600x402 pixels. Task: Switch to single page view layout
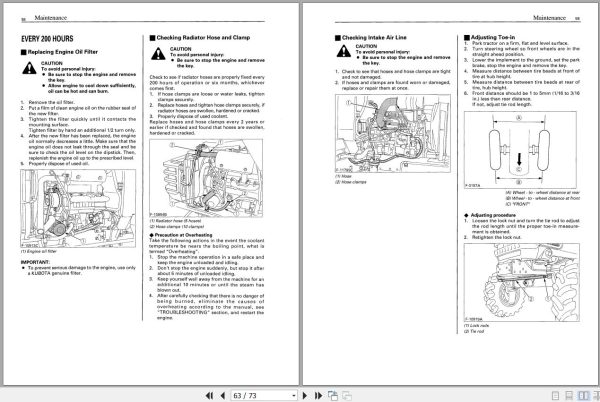point(555,395)
